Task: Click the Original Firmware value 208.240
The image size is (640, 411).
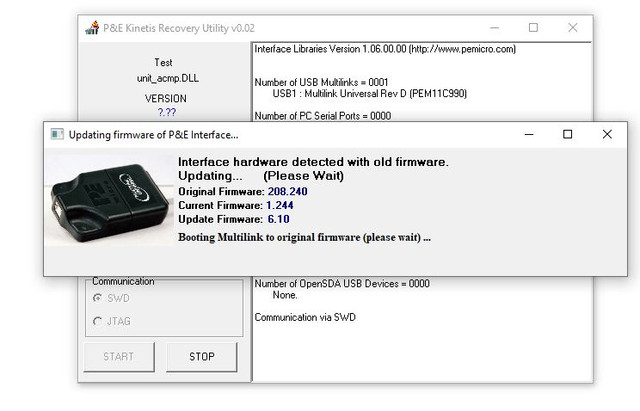Action: 287,191
